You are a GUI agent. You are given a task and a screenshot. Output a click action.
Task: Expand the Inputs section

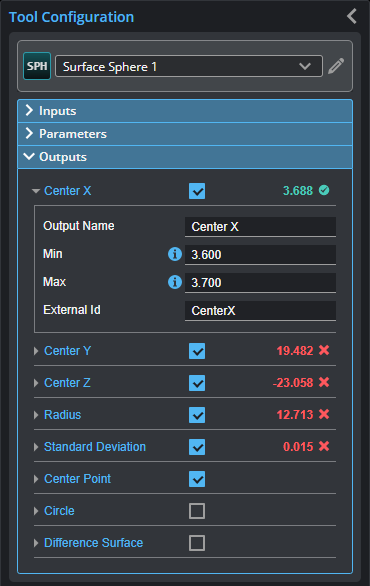point(185,111)
